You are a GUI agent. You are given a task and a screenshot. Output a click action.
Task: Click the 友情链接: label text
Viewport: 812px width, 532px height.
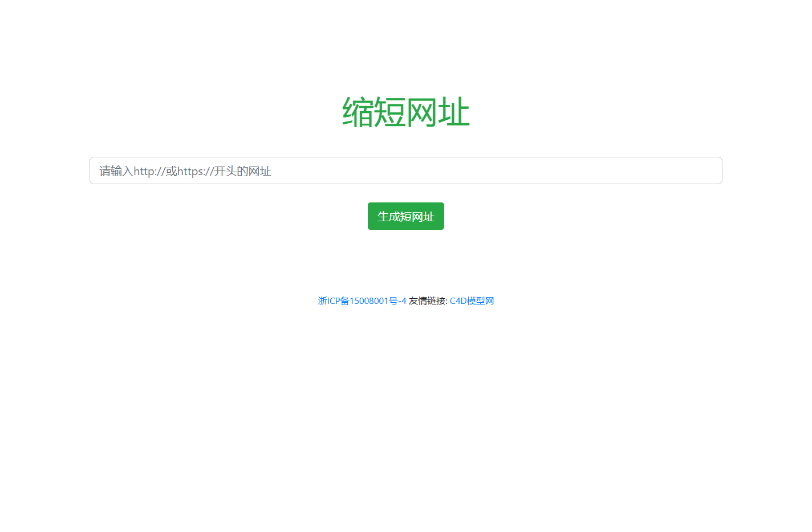[428, 300]
